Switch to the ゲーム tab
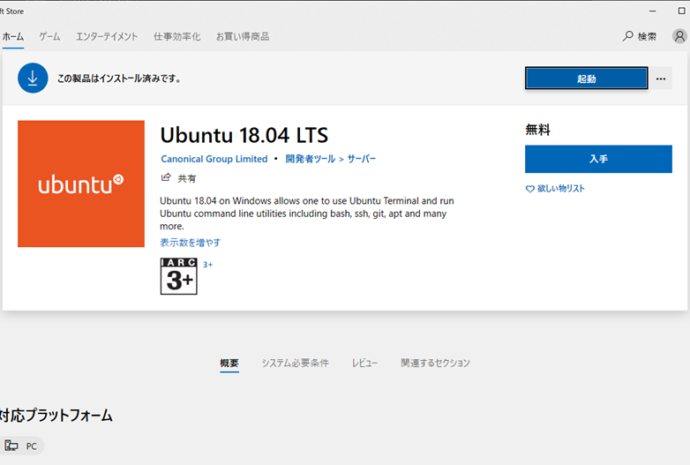Screen dimensions: 690x465 click(x=50, y=37)
